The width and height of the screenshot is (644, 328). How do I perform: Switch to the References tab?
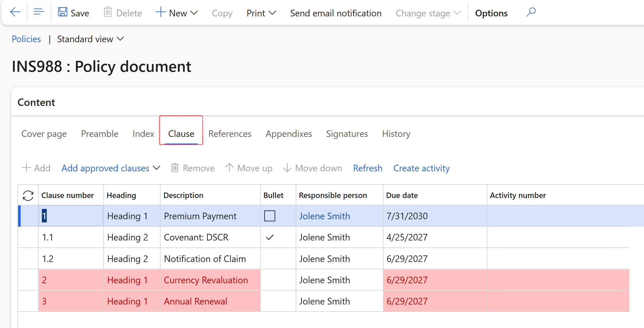(230, 134)
